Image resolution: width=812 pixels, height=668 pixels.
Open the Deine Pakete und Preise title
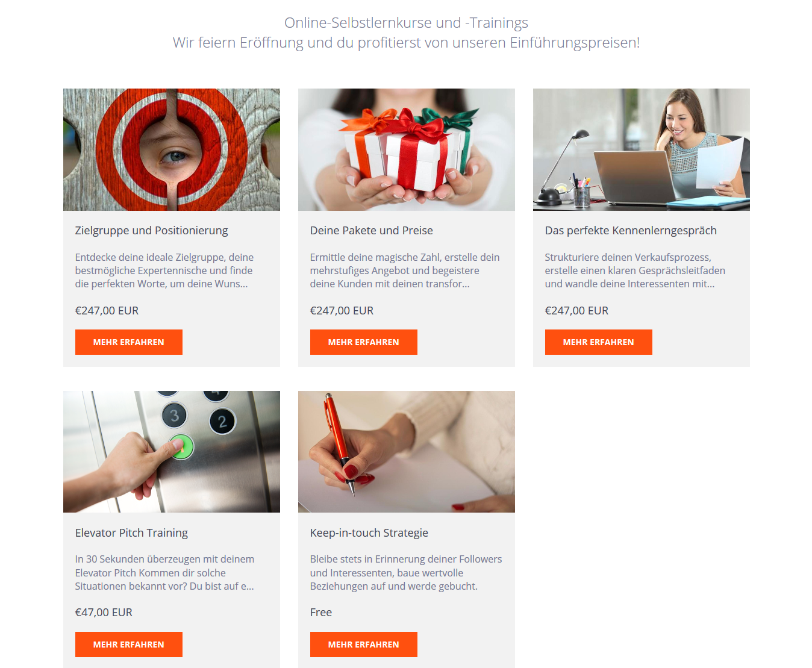[x=372, y=231]
